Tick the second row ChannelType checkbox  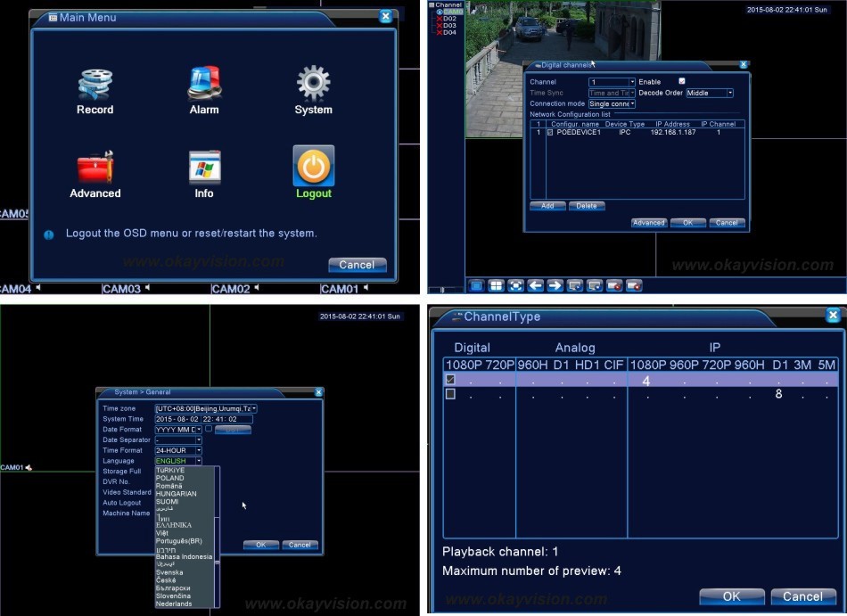coord(450,394)
